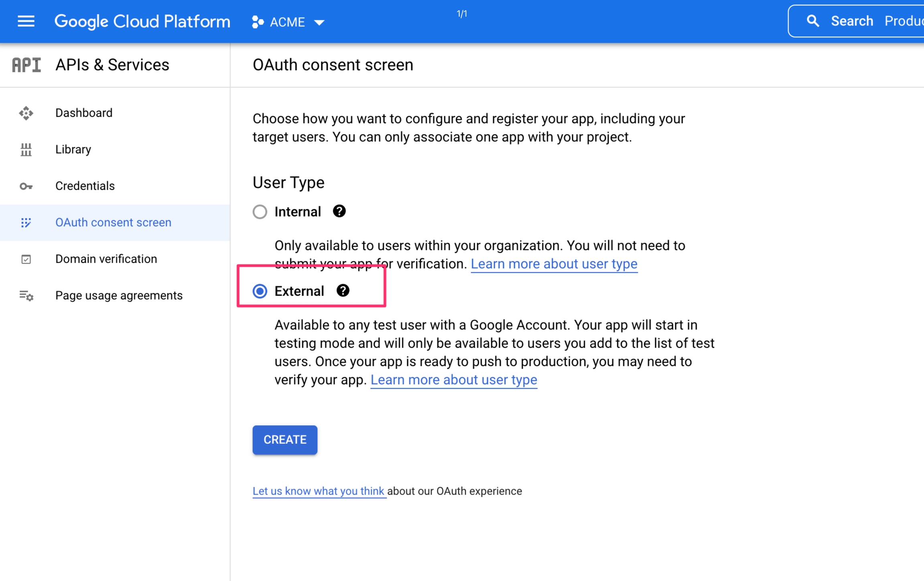924x581 pixels.
Task: Select the External user type radio
Action: pyautogui.click(x=260, y=291)
